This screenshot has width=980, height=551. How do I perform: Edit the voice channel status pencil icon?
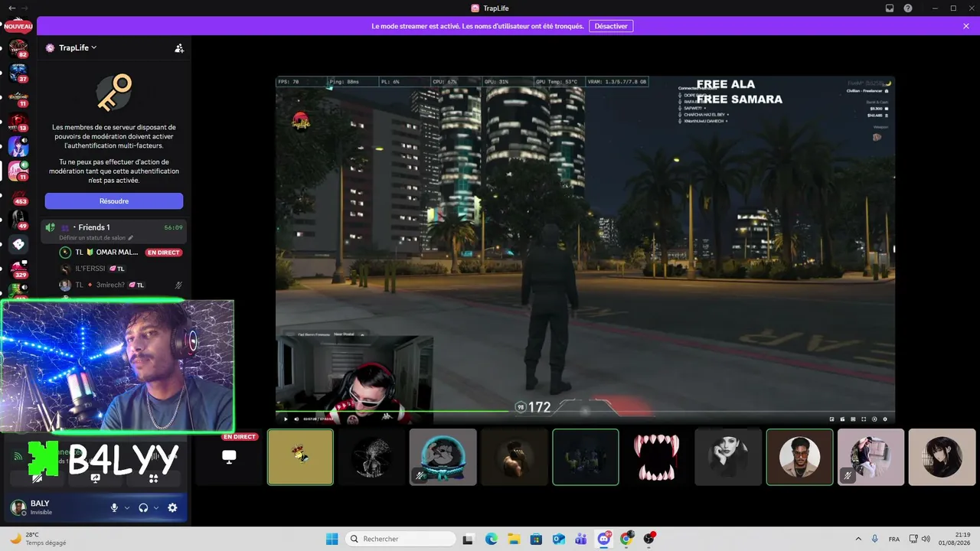coord(130,238)
